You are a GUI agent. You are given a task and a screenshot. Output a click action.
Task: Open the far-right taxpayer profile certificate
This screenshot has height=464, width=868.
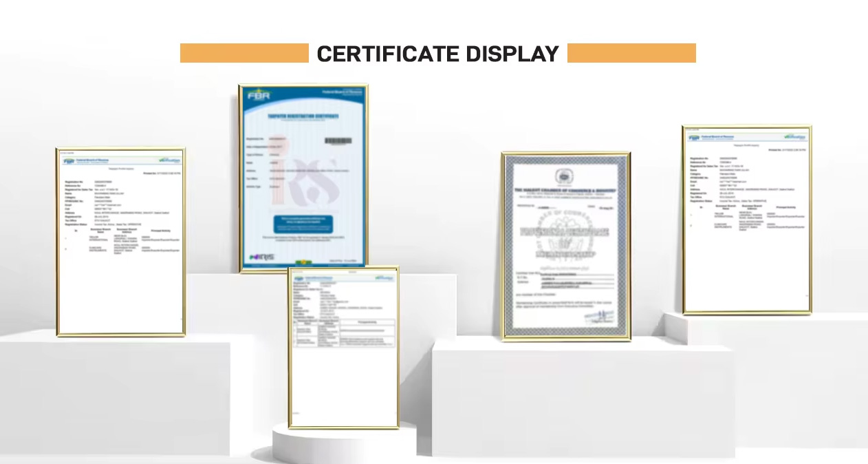click(747, 220)
